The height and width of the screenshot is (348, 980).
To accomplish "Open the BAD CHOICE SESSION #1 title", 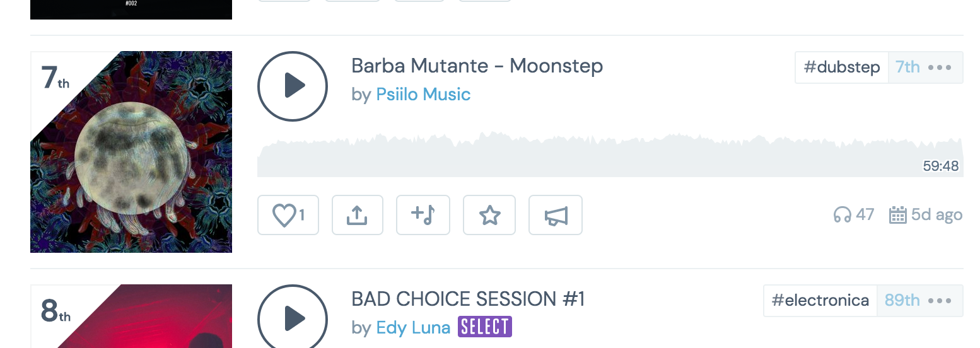I will point(468,299).
